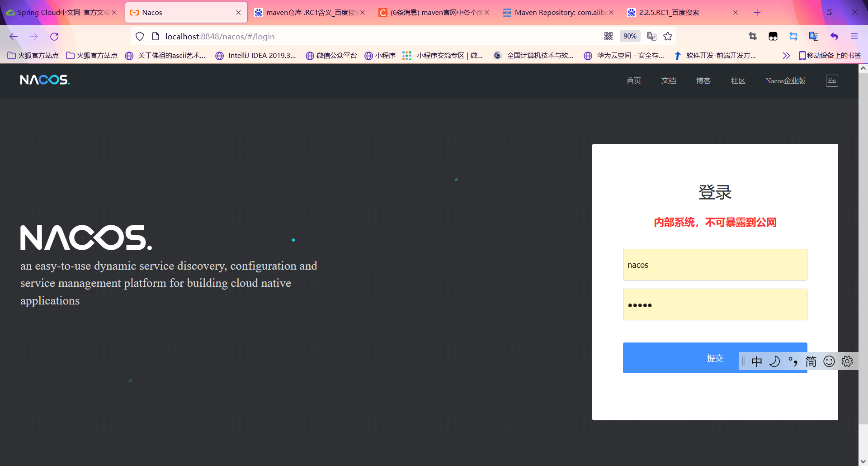Open 社区 in Nacos navigation
Image resolution: width=868 pixels, height=466 pixels.
[x=738, y=81]
